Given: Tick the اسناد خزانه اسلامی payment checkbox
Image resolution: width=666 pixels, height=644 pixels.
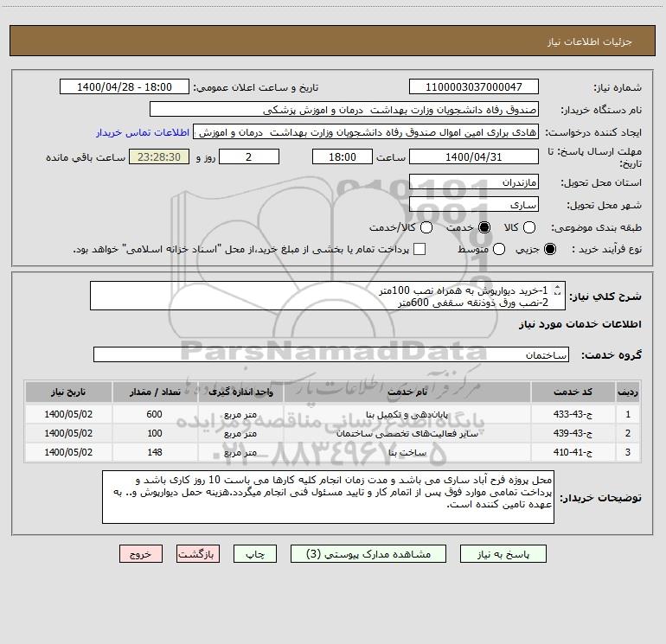Looking at the screenshot, I should pos(419,249).
